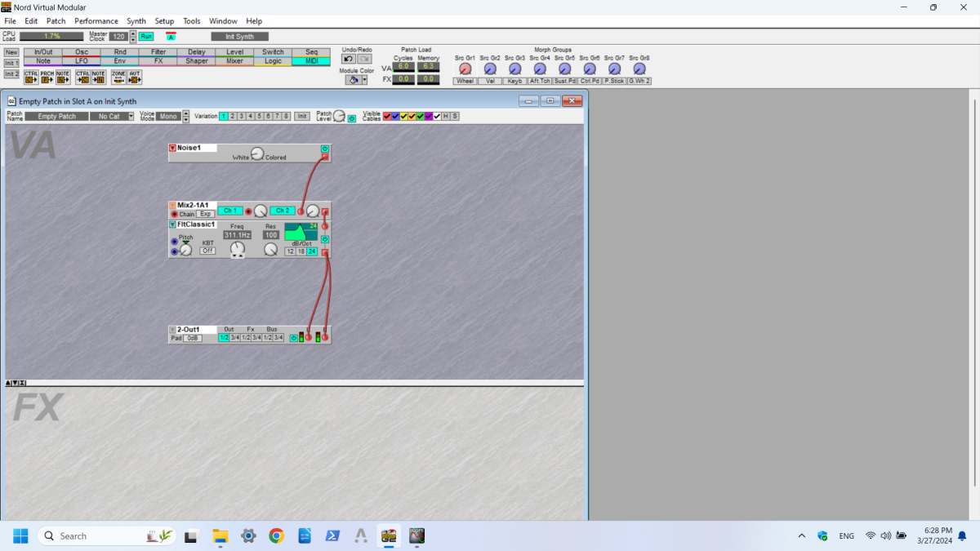Open the 2-Out1 module menu triangle
980x551 pixels.
point(172,330)
